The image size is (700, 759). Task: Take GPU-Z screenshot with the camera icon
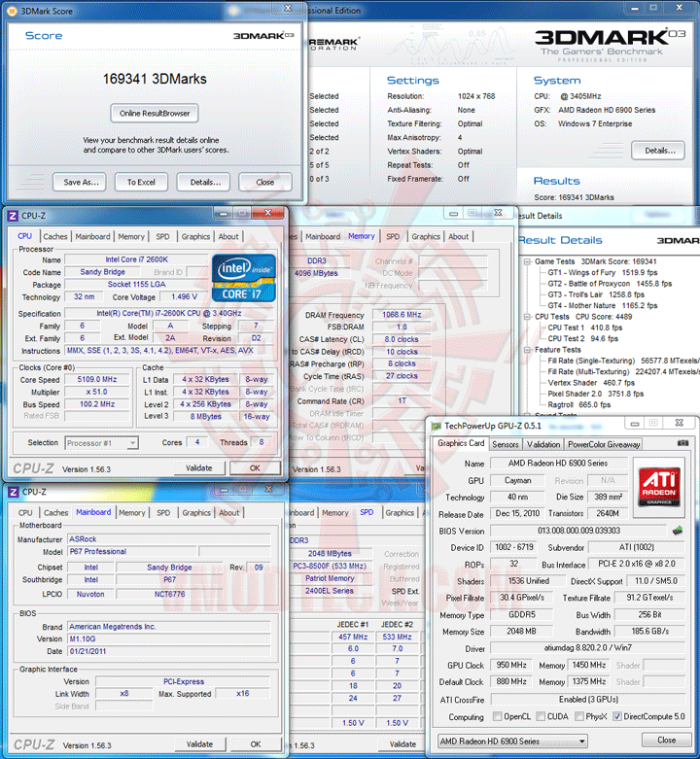(x=682, y=443)
